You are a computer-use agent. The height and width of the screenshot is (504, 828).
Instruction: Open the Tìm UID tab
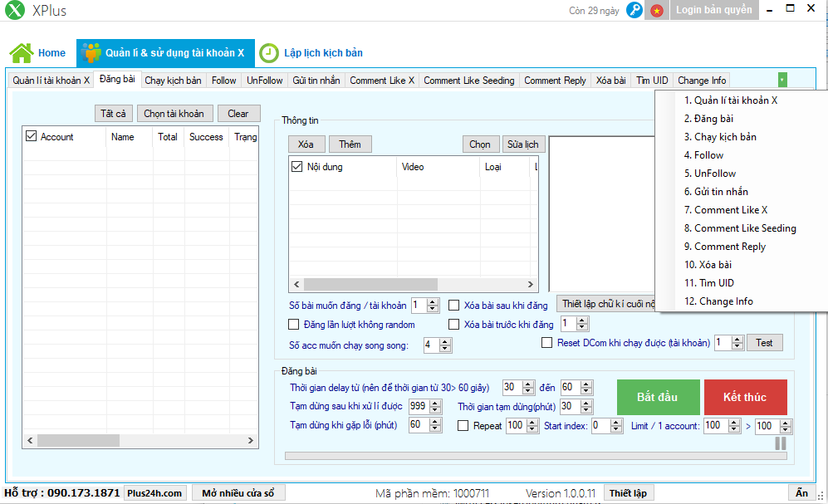(x=652, y=81)
